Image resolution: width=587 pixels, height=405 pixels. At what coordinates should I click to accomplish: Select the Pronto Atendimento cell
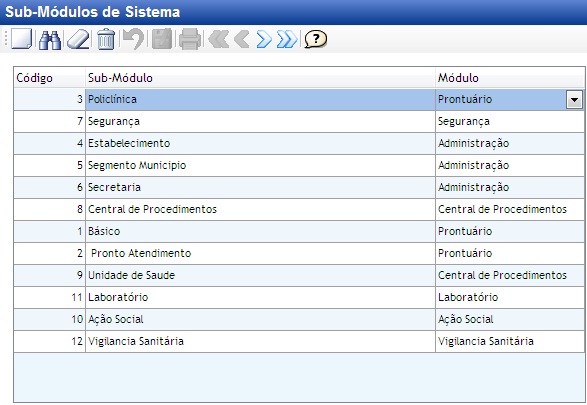[260, 253]
